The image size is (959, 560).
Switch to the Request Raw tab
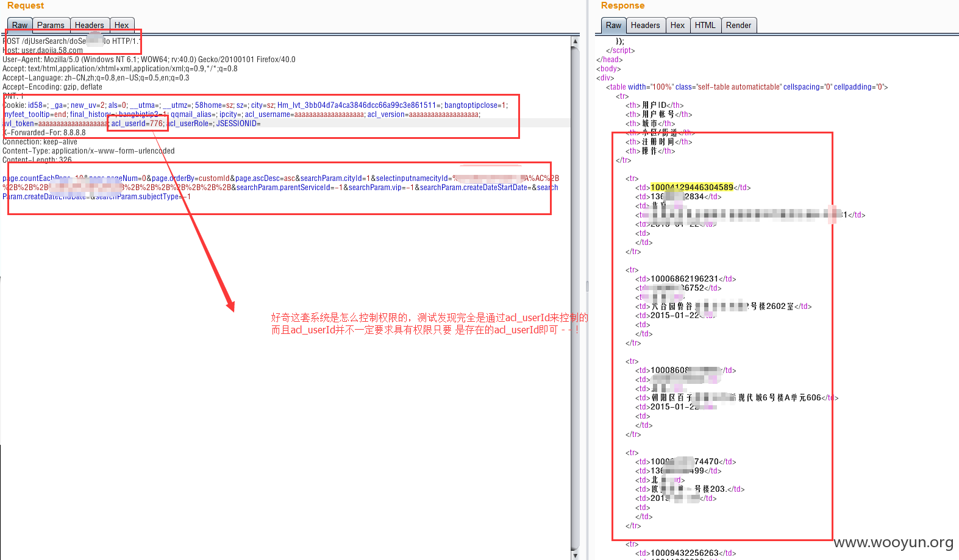click(20, 25)
